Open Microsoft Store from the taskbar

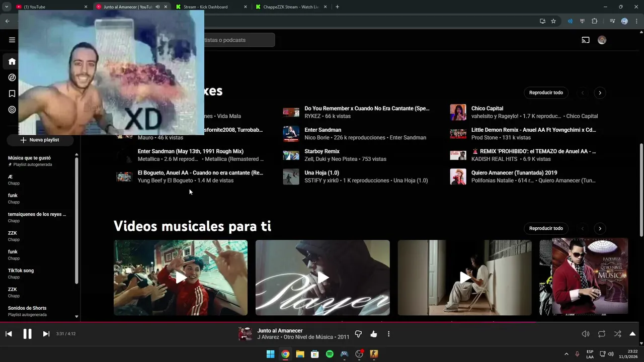314,354
